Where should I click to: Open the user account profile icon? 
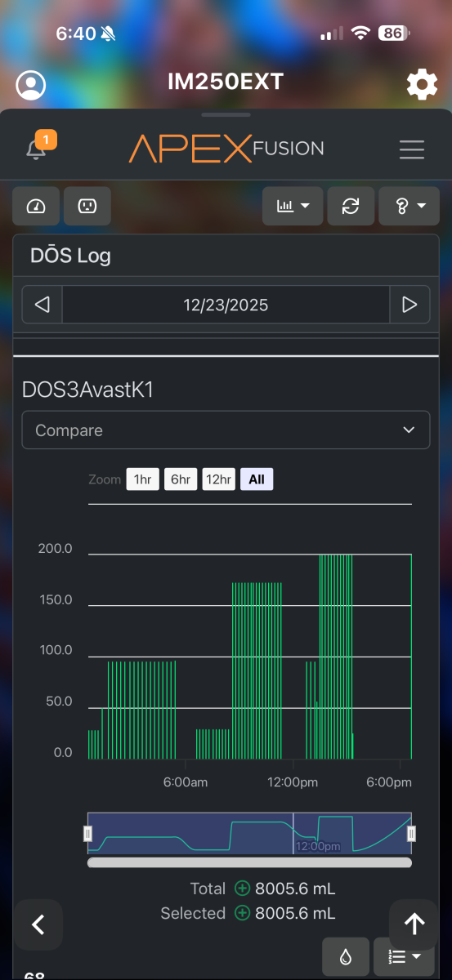[31, 85]
